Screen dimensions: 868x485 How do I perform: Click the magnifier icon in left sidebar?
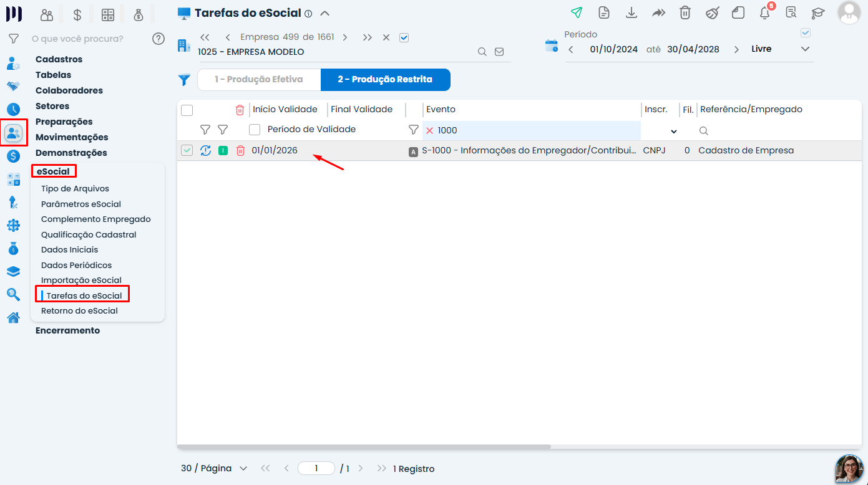tap(13, 294)
